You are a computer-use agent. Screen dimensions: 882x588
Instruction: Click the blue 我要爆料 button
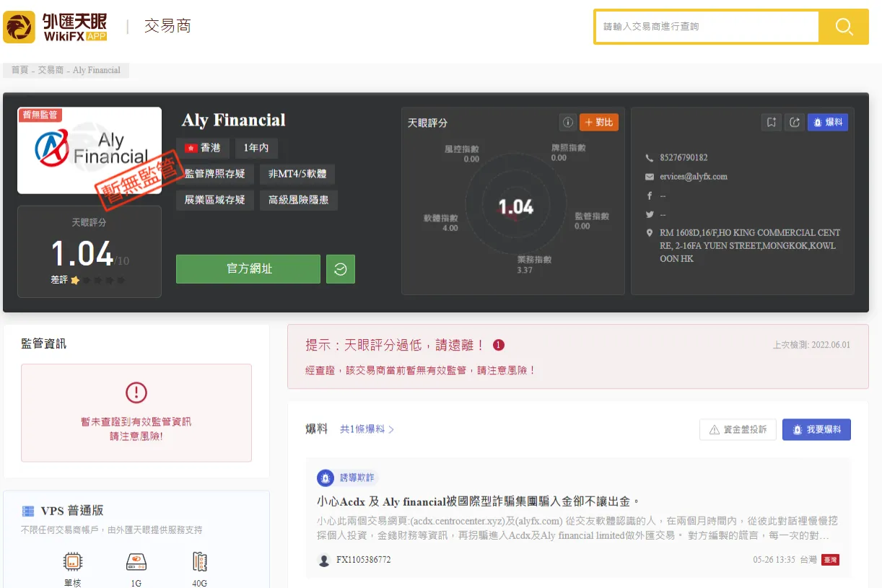816,429
